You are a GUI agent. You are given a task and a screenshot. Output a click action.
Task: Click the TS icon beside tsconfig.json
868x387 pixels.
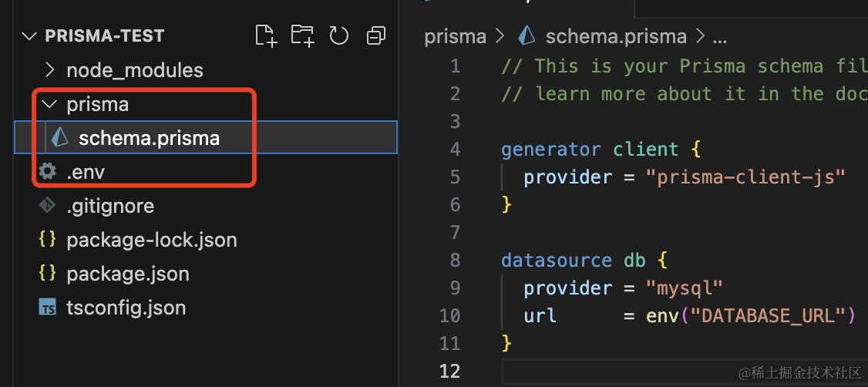[x=48, y=308]
